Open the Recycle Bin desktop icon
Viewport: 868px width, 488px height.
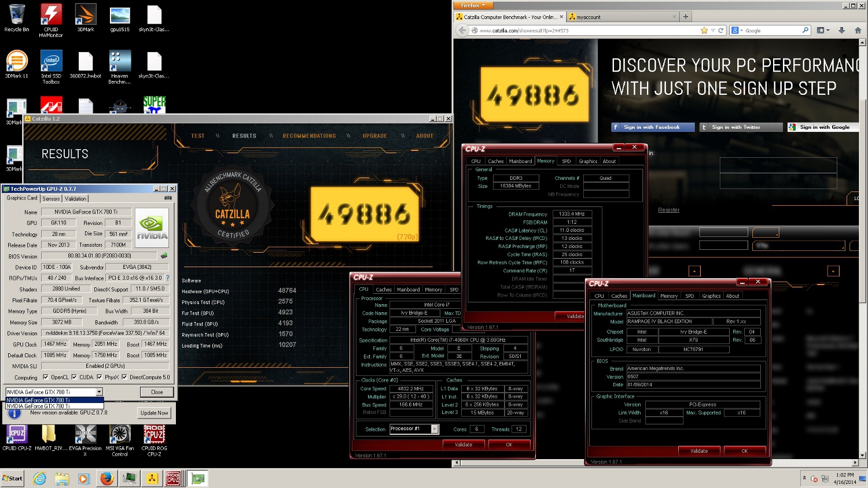[17, 18]
